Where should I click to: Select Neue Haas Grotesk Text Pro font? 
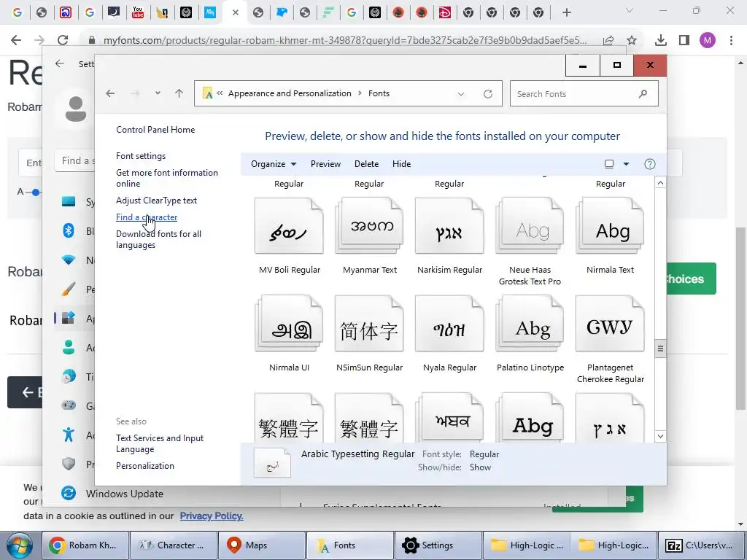[530, 227]
